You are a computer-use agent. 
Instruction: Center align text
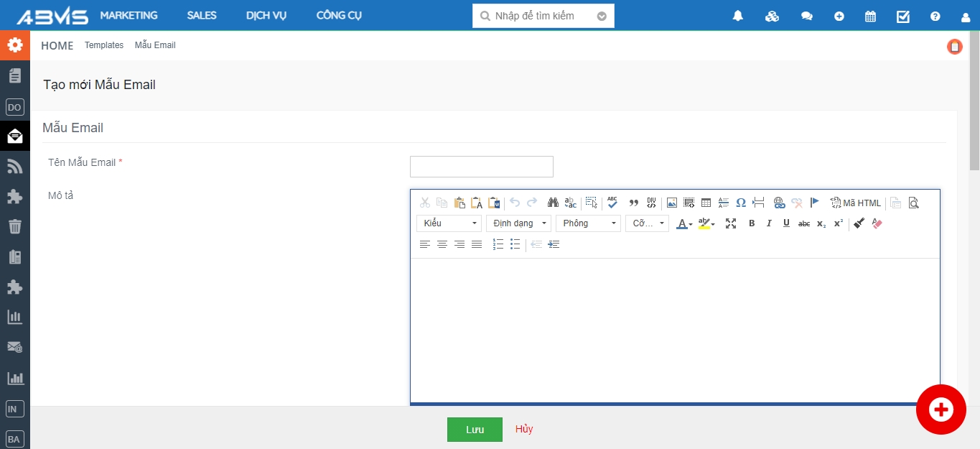point(442,244)
